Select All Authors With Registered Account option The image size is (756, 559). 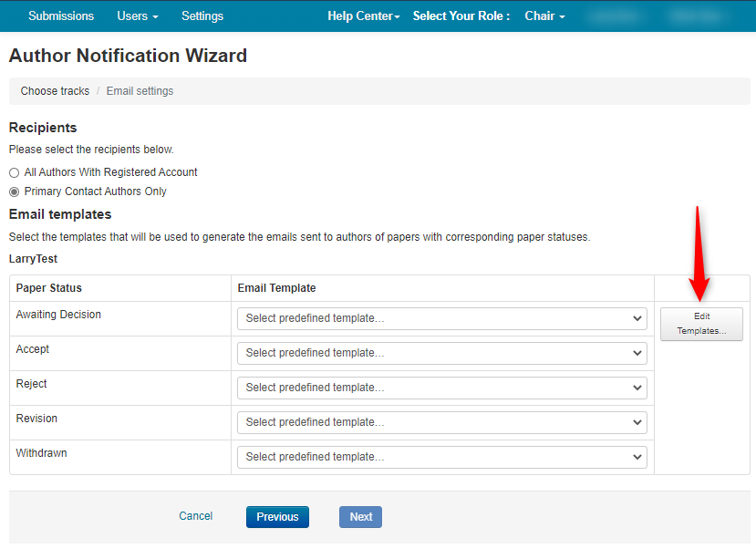[14, 172]
